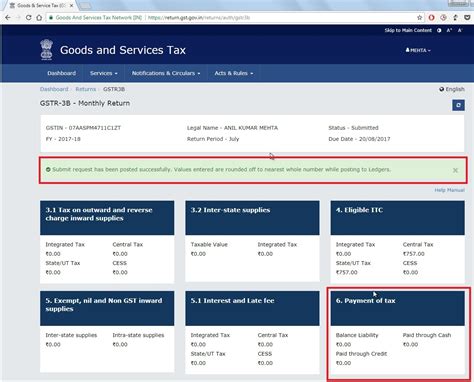Click the FY - 2017-18 text
This screenshot has height=382, width=474.
[x=63, y=139]
